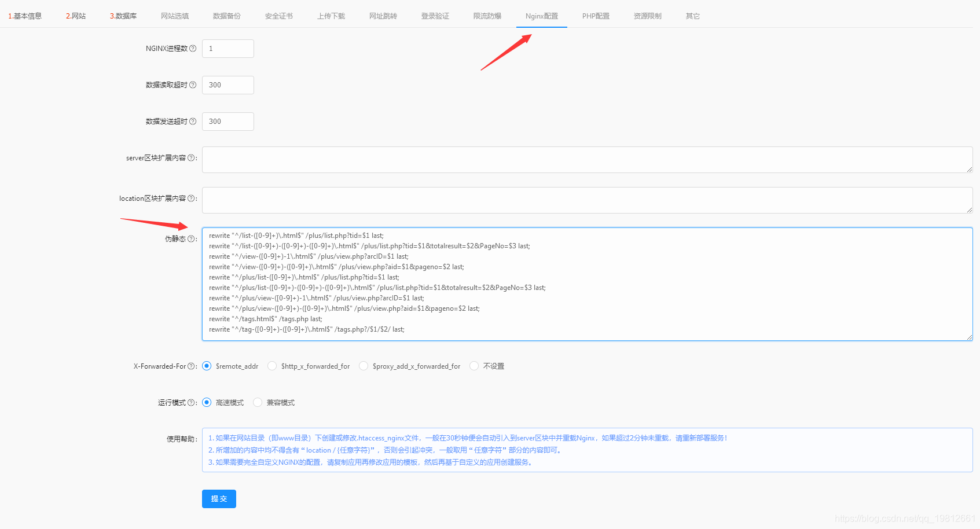Open help icon next to NGINX进程数
The image size is (980, 529).
tap(193, 49)
